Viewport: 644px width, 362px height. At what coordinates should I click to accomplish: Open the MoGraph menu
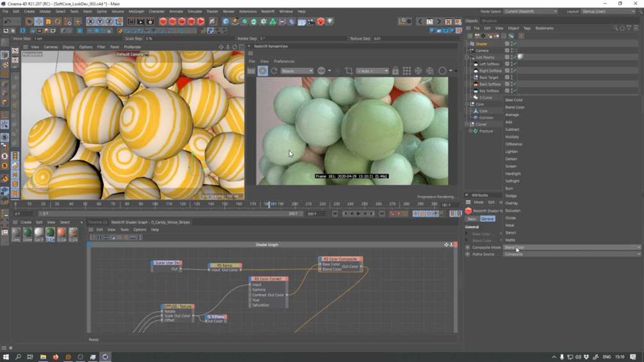pos(136,11)
